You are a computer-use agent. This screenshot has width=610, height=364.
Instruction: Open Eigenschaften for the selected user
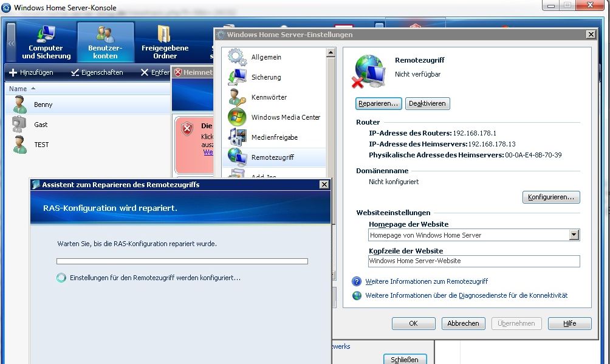(97, 72)
